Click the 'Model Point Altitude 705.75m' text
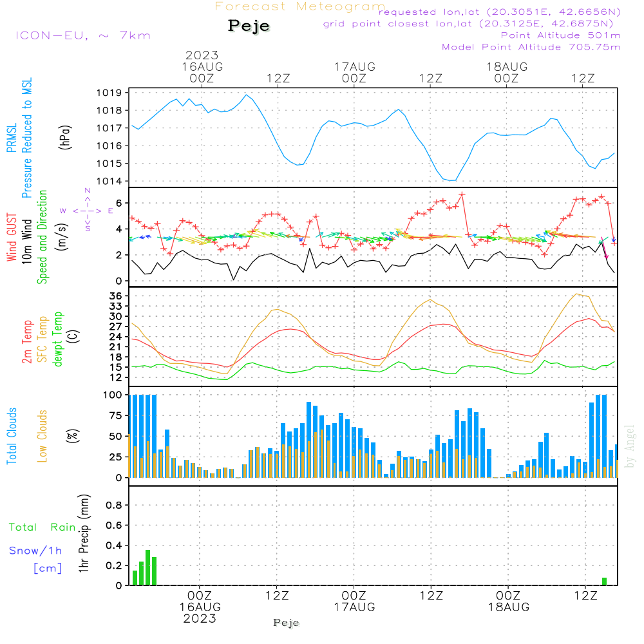This screenshot has width=644, height=644. (531, 47)
